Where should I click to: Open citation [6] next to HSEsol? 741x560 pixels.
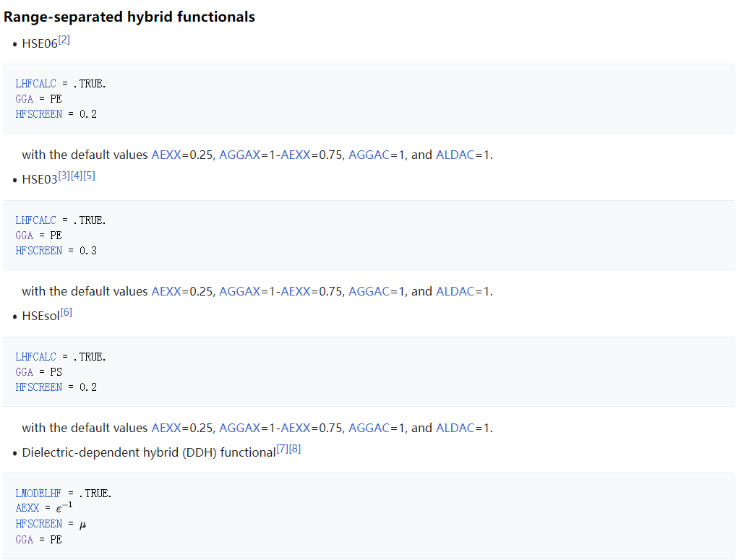pyautogui.click(x=67, y=313)
